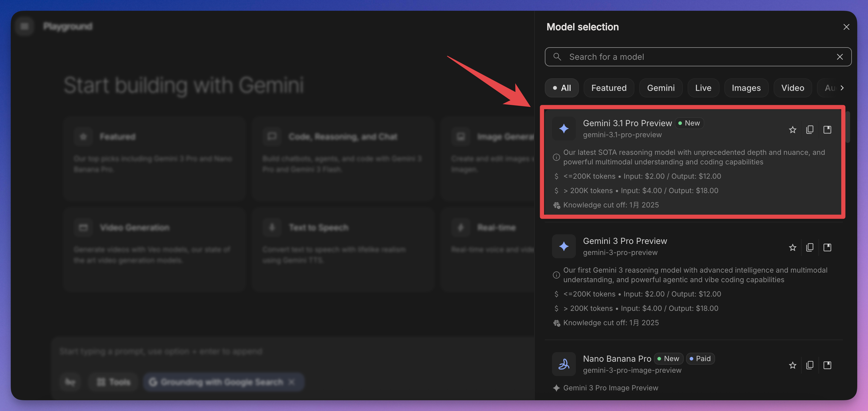
Task: Open Tools in the prompt bar
Action: point(113,382)
